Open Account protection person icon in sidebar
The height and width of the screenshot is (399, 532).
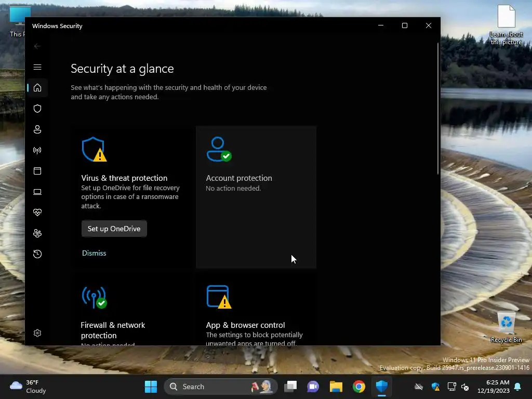coord(37,129)
